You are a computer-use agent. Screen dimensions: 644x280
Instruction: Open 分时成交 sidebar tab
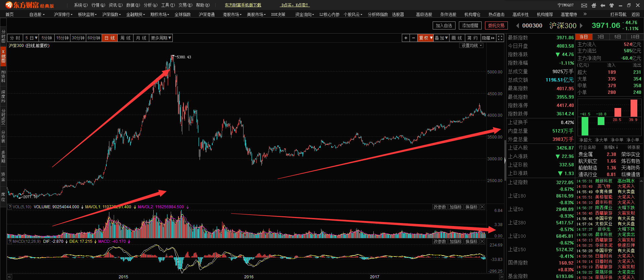pyautogui.click(x=3, y=117)
